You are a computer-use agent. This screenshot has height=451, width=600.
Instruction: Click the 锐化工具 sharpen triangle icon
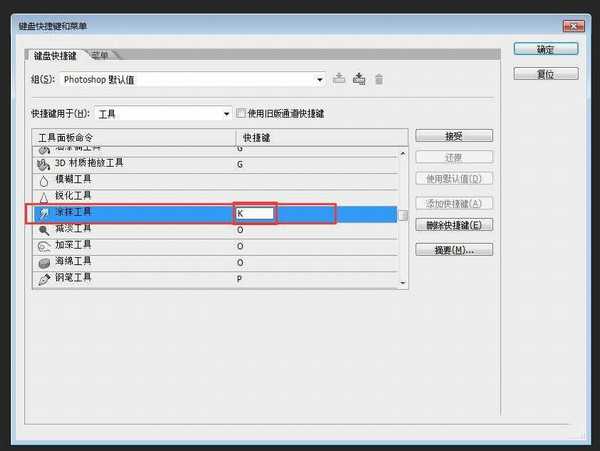pyautogui.click(x=44, y=197)
